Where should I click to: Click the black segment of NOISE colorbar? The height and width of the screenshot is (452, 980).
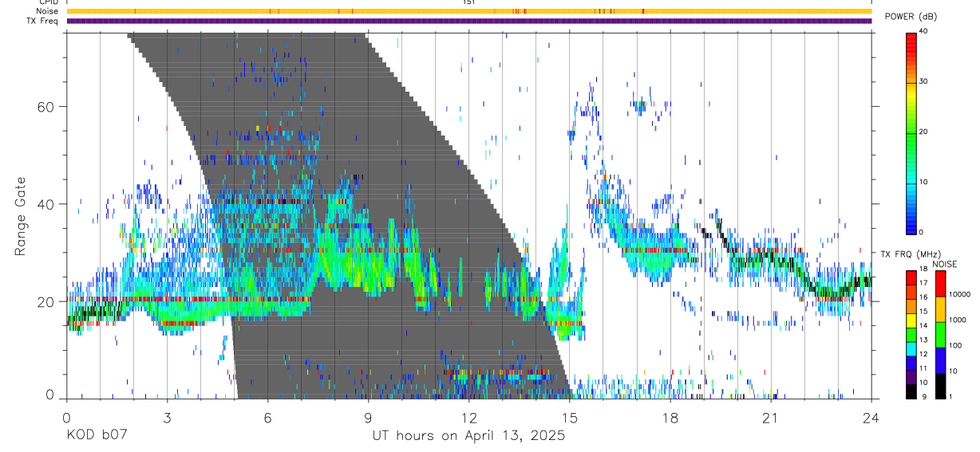(x=940, y=386)
